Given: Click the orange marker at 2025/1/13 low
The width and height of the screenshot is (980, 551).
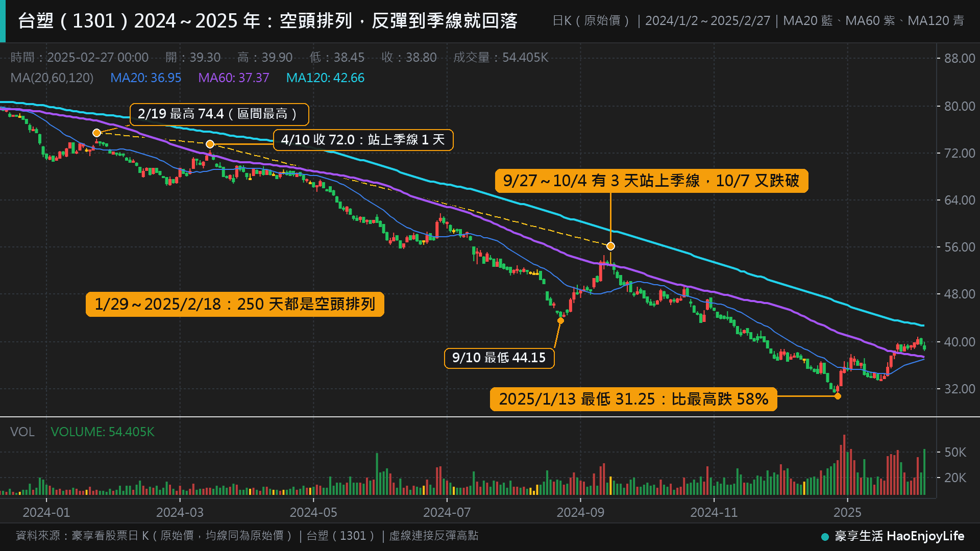Looking at the screenshot, I should click(838, 396).
